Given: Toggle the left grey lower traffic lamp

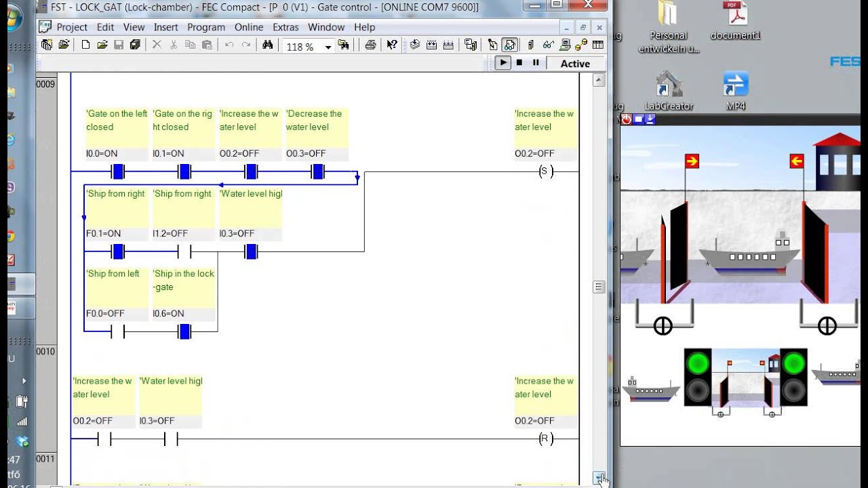Looking at the screenshot, I should click(696, 391).
